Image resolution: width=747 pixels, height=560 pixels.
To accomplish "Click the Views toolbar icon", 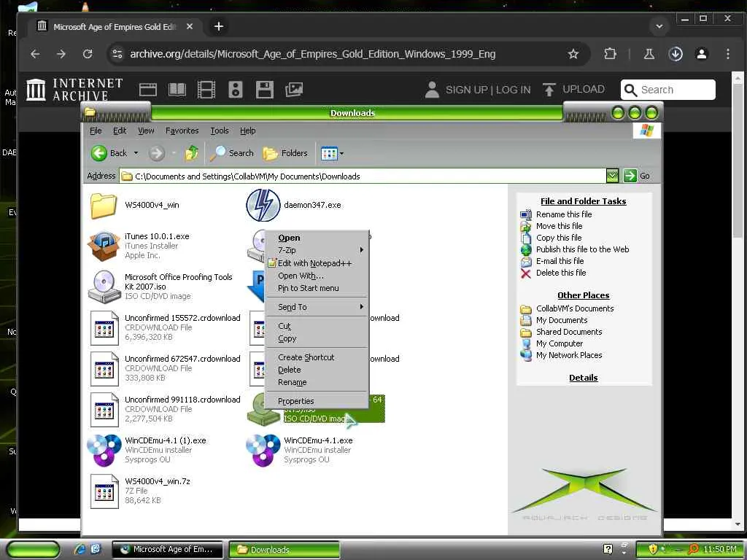I will (x=329, y=153).
